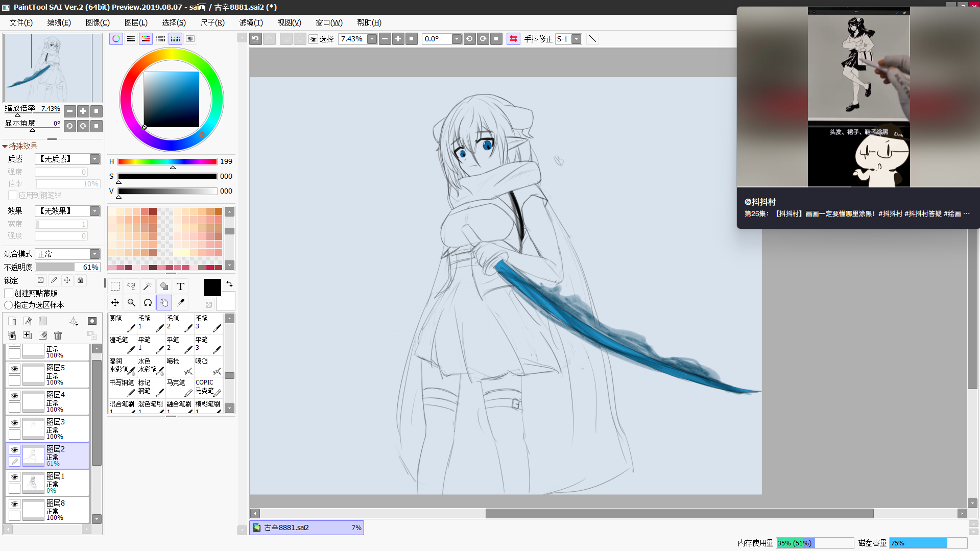Select the rectangular selection tool
Viewport: 980px width, 551px height.
[115, 286]
